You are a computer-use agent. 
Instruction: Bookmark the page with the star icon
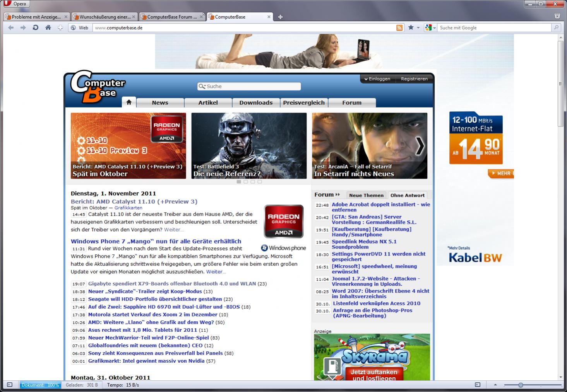(411, 28)
